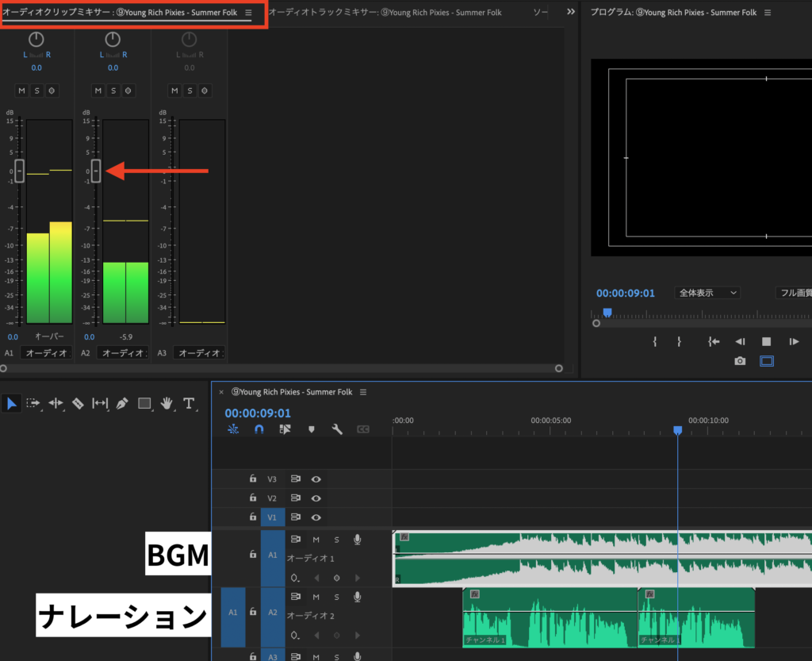Viewport: 812px width, 661px height.
Task: Select the Young Rich Pixies timeline tab
Action: (293, 391)
